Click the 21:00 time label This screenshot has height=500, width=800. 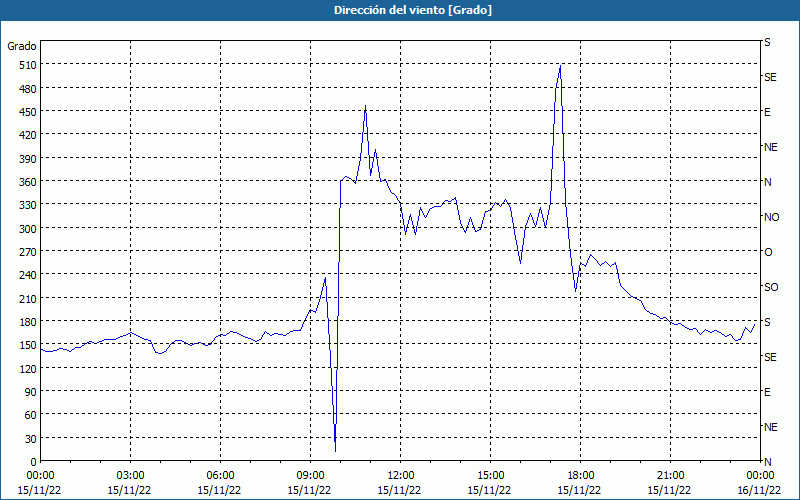tap(670, 476)
